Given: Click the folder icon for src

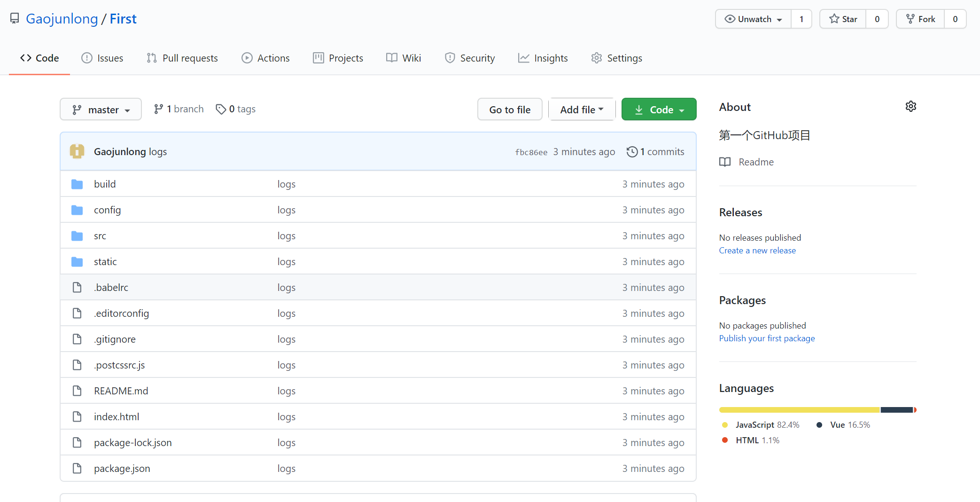Looking at the screenshot, I should 77,235.
